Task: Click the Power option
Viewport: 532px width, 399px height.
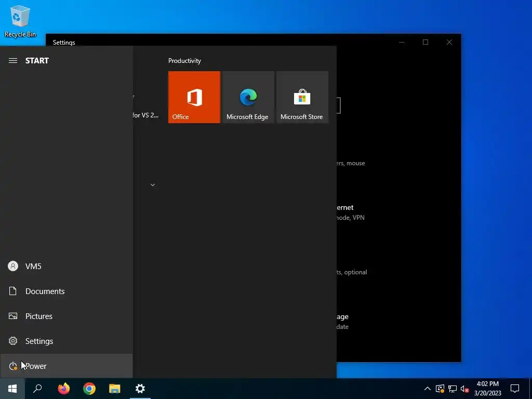Action: [x=66, y=366]
